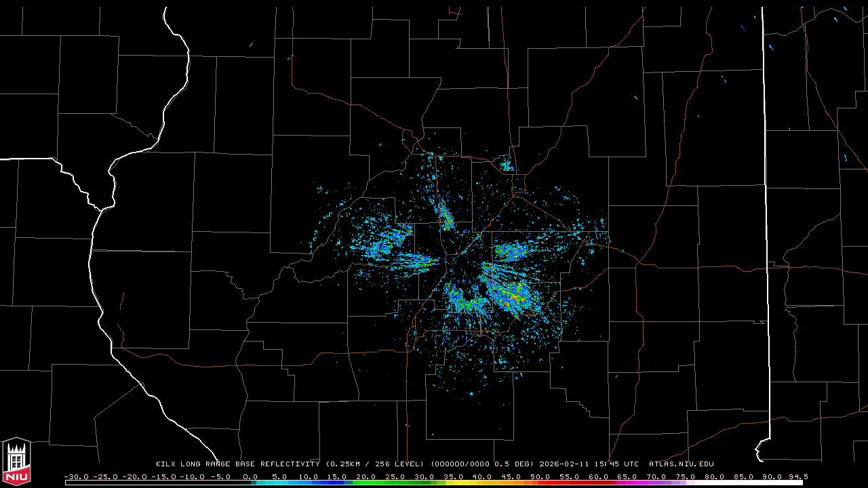Click the -30.0 scale label
This screenshot has height=488, width=868.
tap(76, 476)
